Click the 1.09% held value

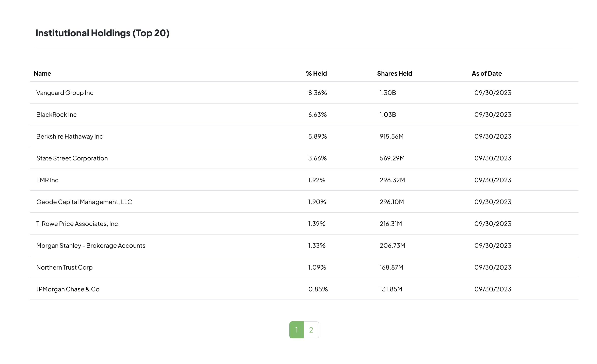[x=317, y=267]
